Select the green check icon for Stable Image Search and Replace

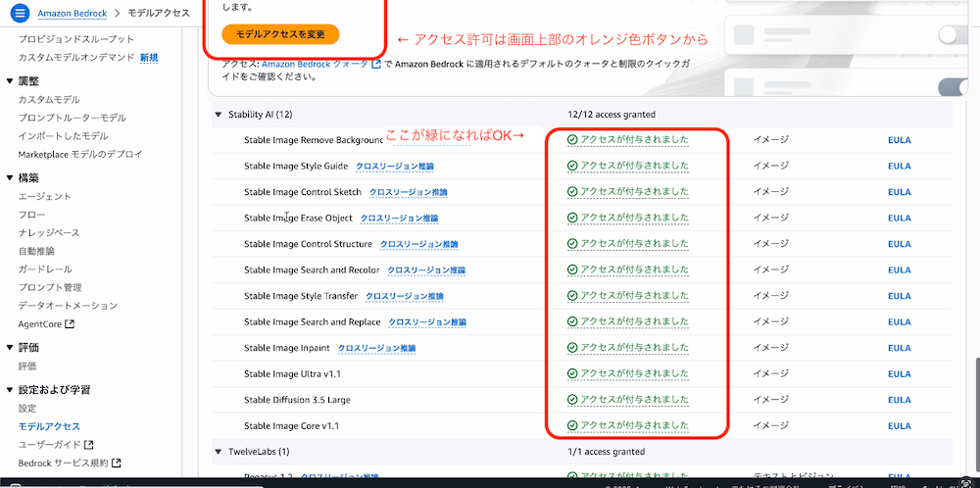(x=572, y=321)
